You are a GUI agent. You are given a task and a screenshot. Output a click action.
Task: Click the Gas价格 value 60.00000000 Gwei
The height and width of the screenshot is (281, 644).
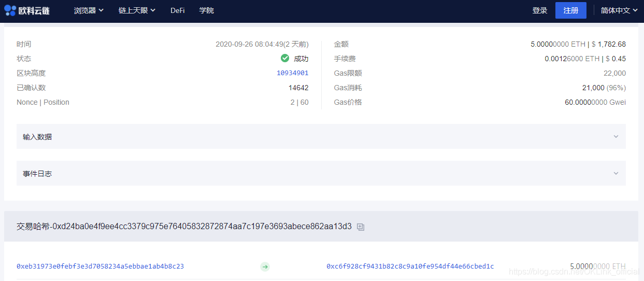(595, 102)
